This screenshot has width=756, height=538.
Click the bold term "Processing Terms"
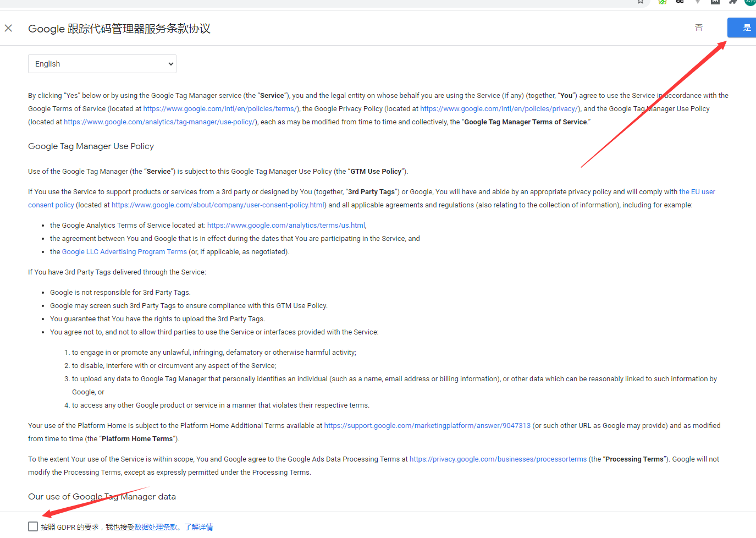[634, 459]
